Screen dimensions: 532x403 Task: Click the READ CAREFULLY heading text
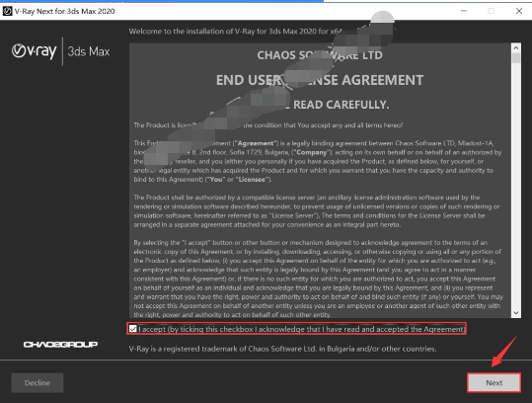pos(341,105)
